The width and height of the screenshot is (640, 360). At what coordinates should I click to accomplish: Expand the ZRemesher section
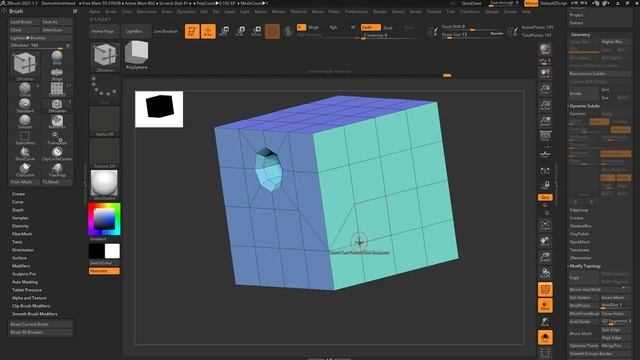[580, 258]
